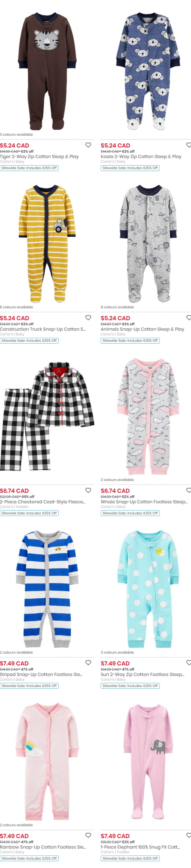View the blue koala sleeper image

[148, 71]
